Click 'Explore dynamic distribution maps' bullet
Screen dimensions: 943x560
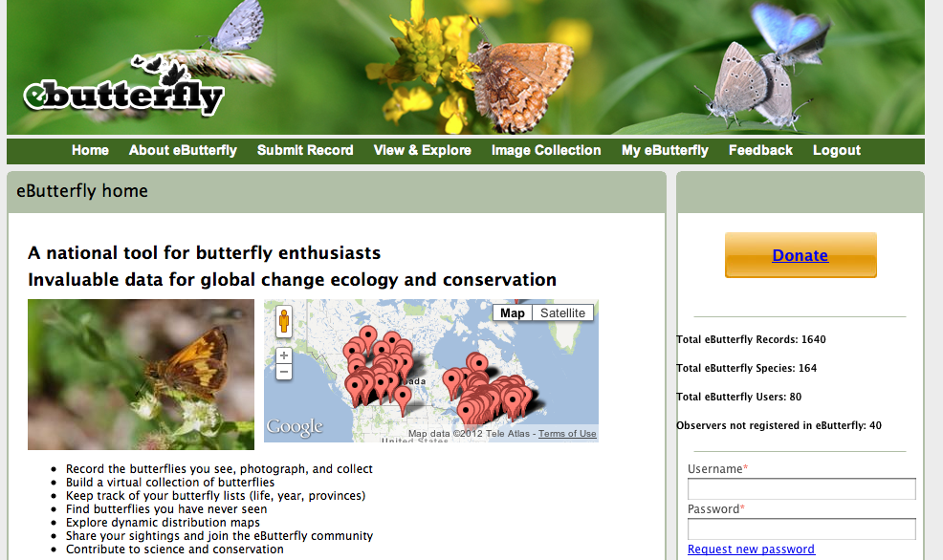[163, 523]
